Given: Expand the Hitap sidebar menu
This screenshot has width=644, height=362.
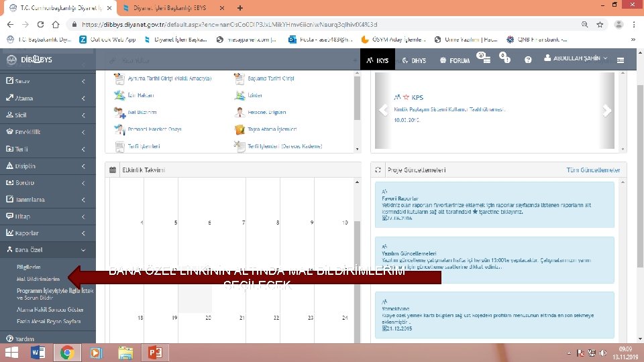Looking at the screenshot, I should 48,217.
